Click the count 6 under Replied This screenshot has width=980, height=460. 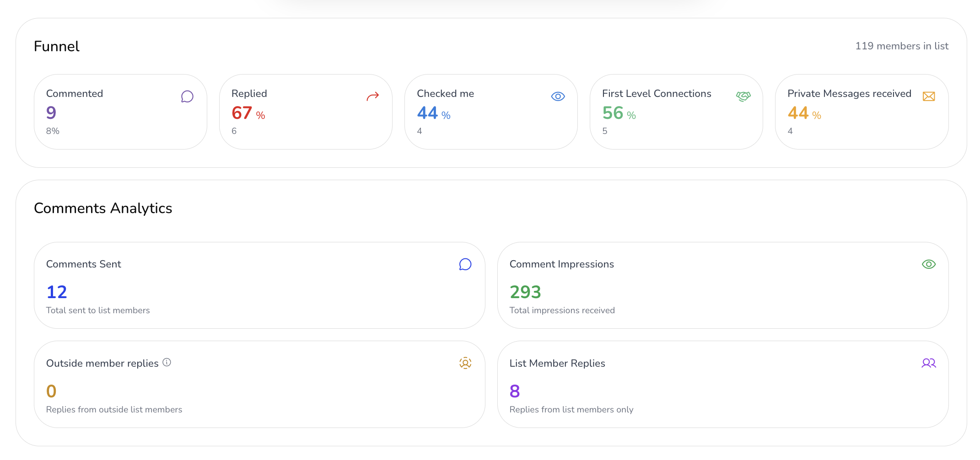pyautogui.click(x=234, y=131)
